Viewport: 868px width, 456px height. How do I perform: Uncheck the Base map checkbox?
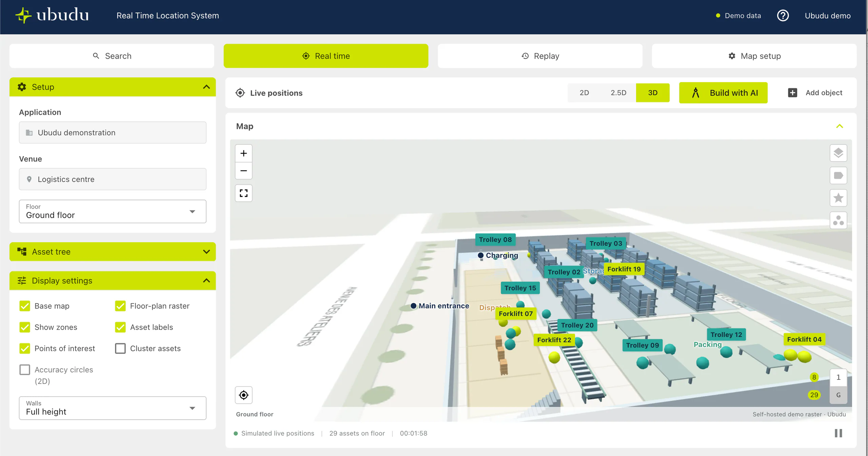(25, 306)
